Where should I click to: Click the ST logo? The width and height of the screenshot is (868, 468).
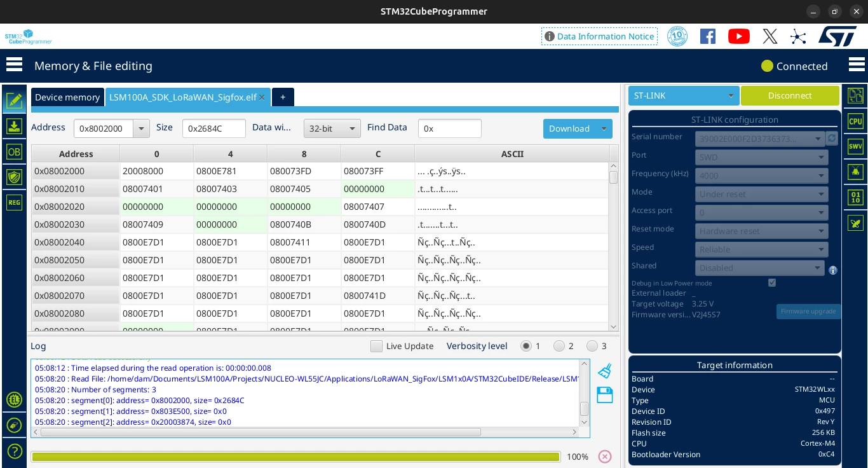pyautogui.click(x=837, y=36)
